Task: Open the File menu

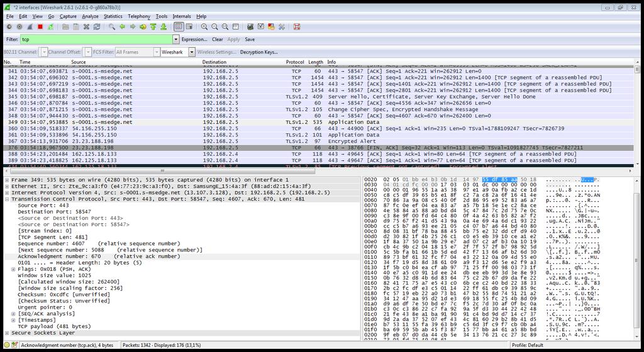Action: (10, 16)
